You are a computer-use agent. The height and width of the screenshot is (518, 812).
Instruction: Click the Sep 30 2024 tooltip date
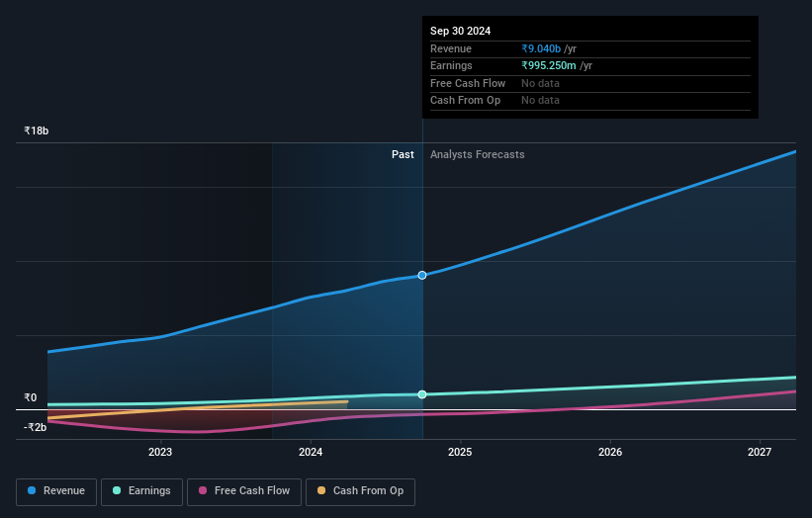[460, 31]
